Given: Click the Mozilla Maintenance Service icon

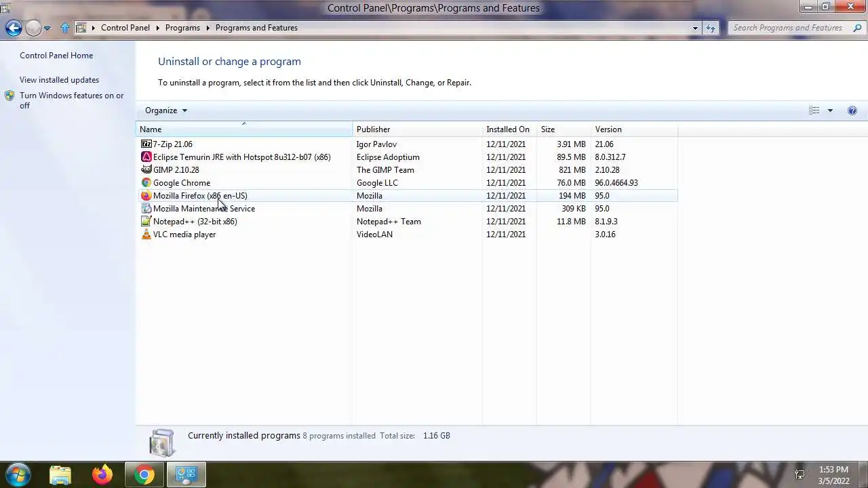Looking at the screenshot, I should [146, 208].
